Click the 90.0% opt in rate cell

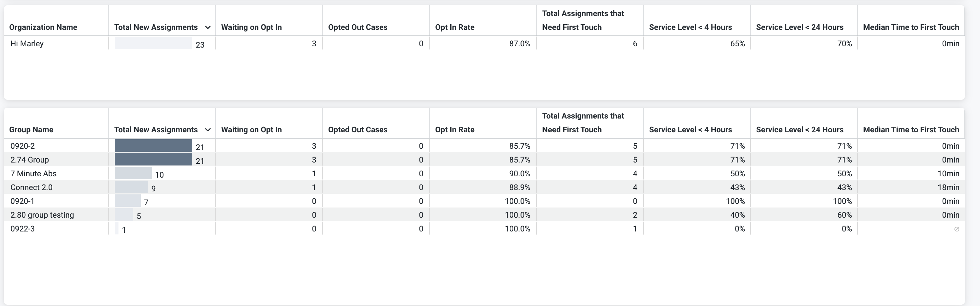tap(520, 174)
